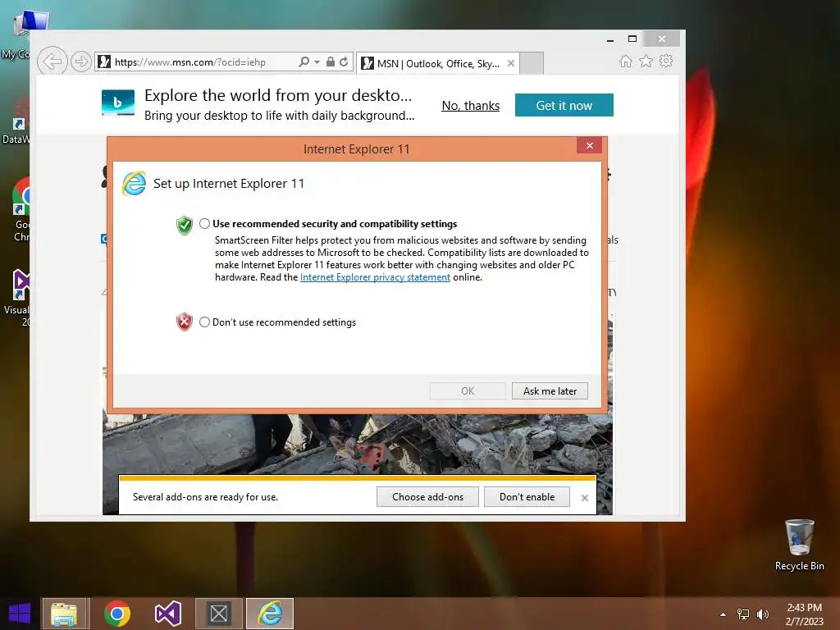Click the Bing wallpaper app icon
840x630 pixels.
coord(118,103)
